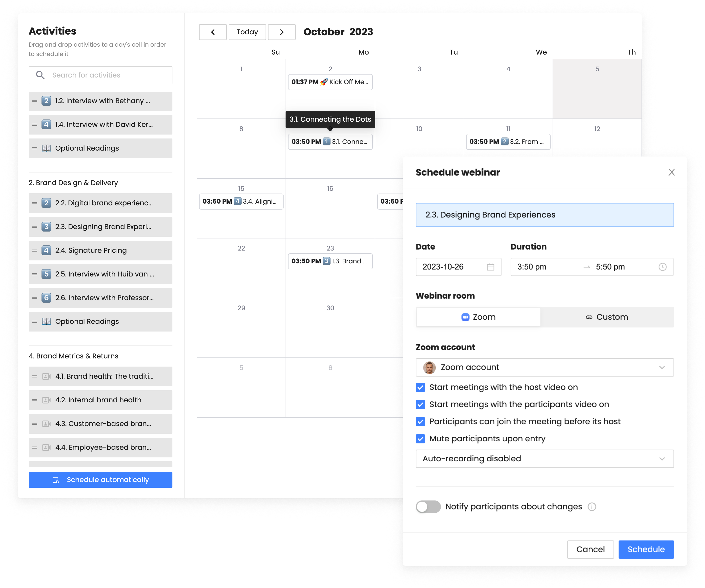Click the Zoom account avatar
705x588 pixels.
pos(429,368)
